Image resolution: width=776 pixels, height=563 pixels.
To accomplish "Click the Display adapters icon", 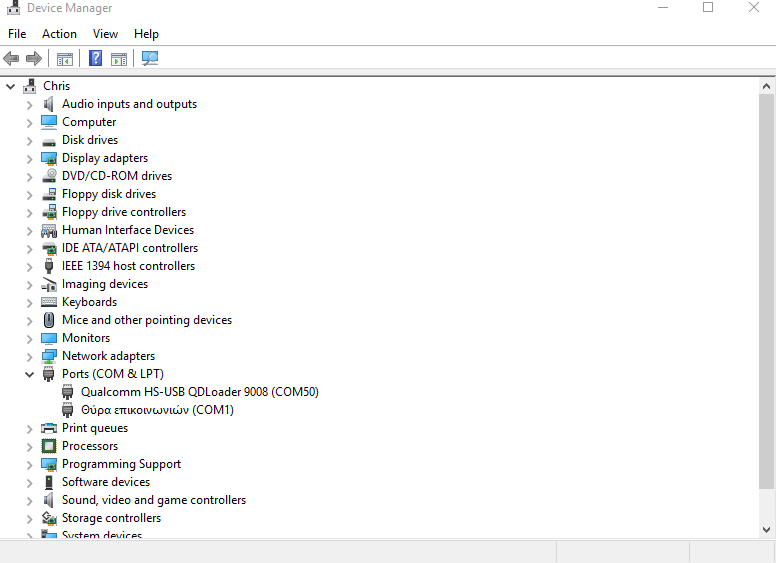I will coord(48,158).
